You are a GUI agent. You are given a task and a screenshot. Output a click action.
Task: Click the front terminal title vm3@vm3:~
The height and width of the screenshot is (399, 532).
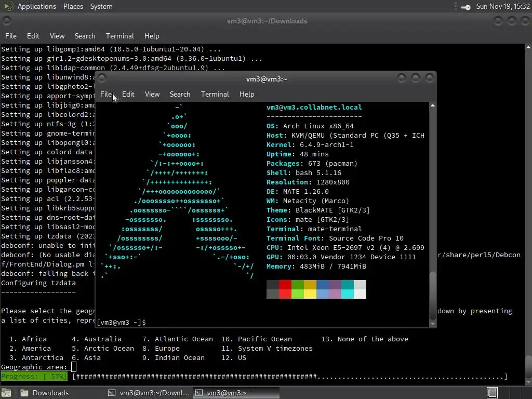(x=267, y=79)
